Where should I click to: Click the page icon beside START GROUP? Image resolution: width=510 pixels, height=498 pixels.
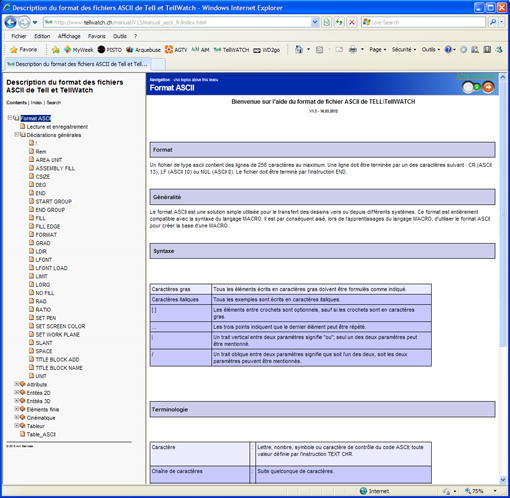pos(31,201)
